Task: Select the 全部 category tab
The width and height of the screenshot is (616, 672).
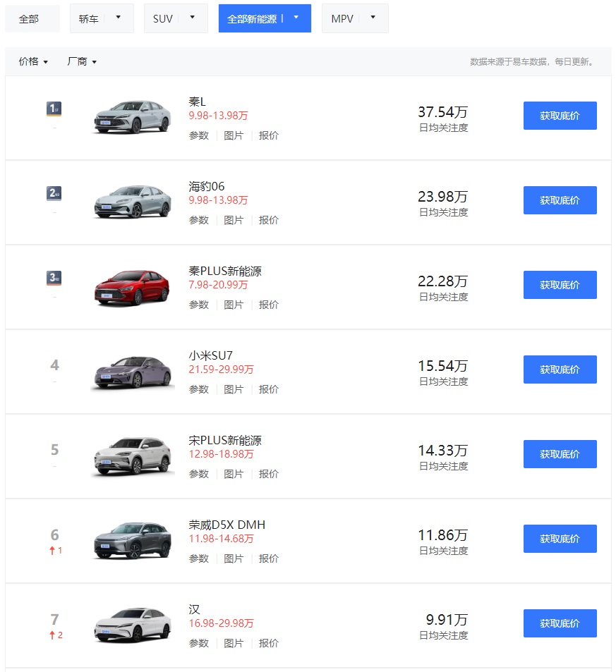Action: click(x=29, y=19)
